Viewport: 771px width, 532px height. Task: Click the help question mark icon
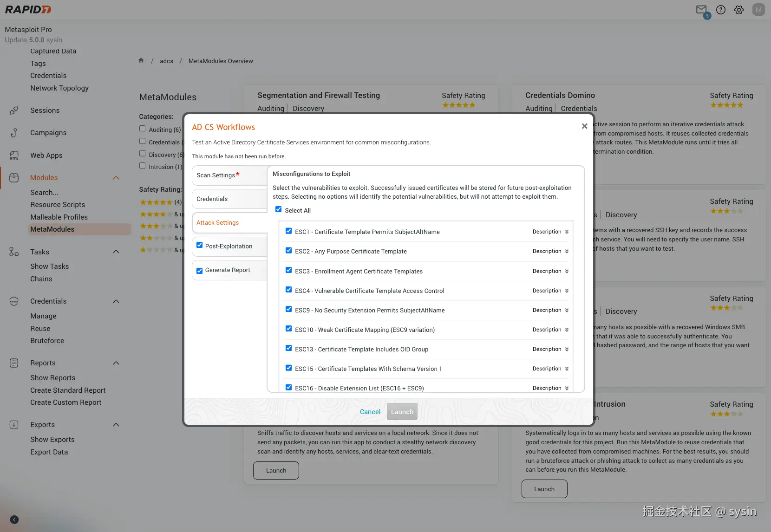coord(721,10)
